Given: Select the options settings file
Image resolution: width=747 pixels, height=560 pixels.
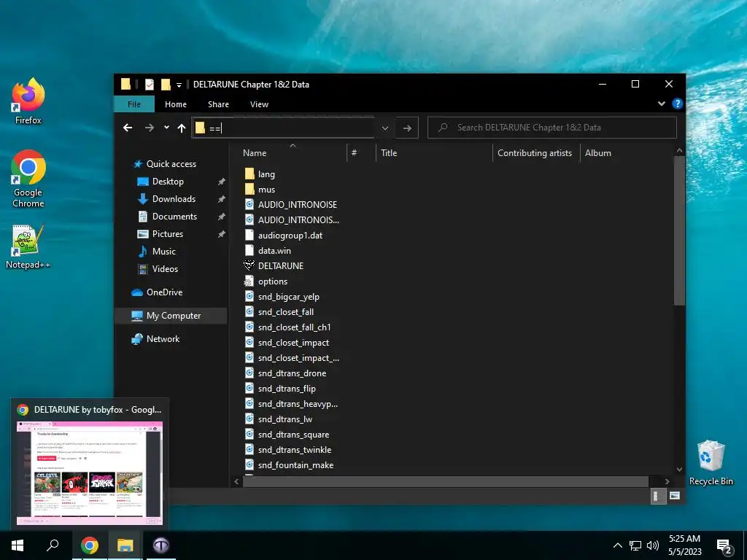Looking at the screenshot, I should coord(266,281).
